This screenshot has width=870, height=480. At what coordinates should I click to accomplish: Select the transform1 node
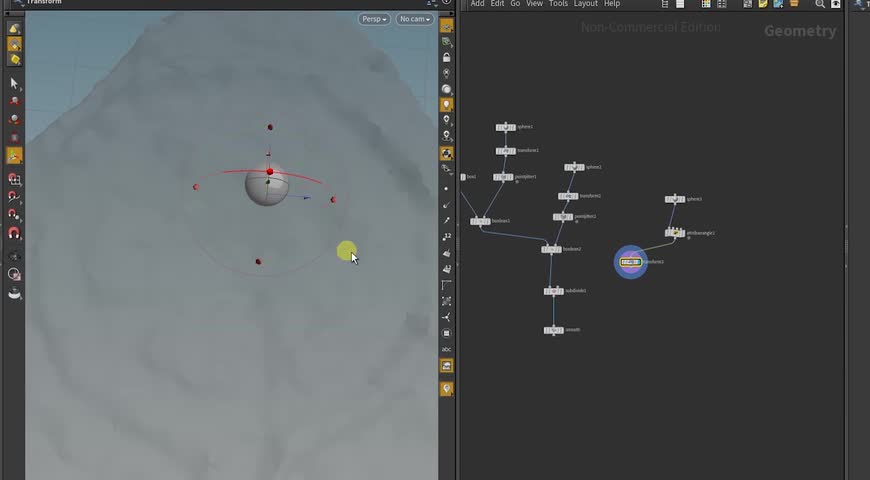click(505, 150)
